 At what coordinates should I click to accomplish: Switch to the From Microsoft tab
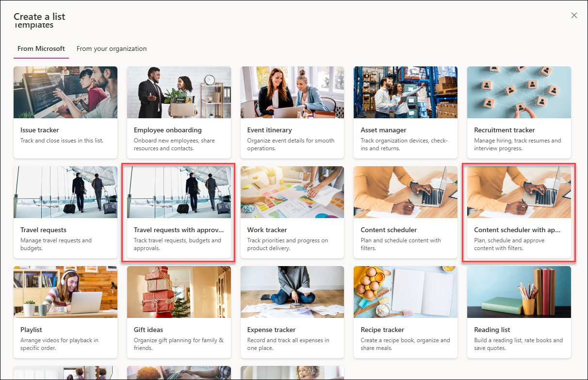[x=41, y=48]
